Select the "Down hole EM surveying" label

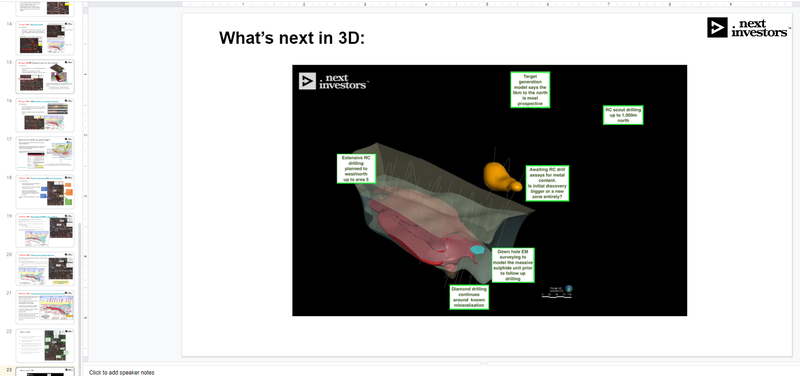click(x=513, y=265)
